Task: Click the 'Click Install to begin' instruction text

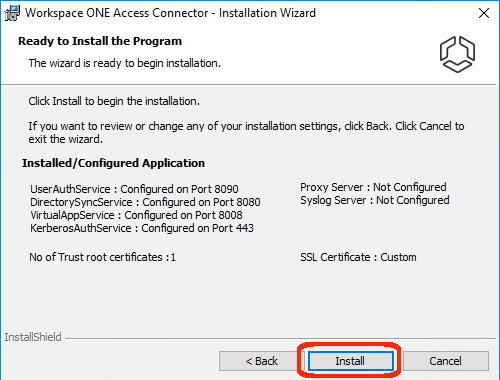Action: [x=114, y=101]
